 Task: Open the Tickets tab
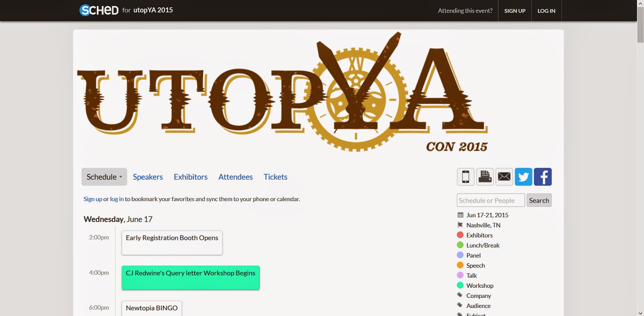click(x=275, y=177)
